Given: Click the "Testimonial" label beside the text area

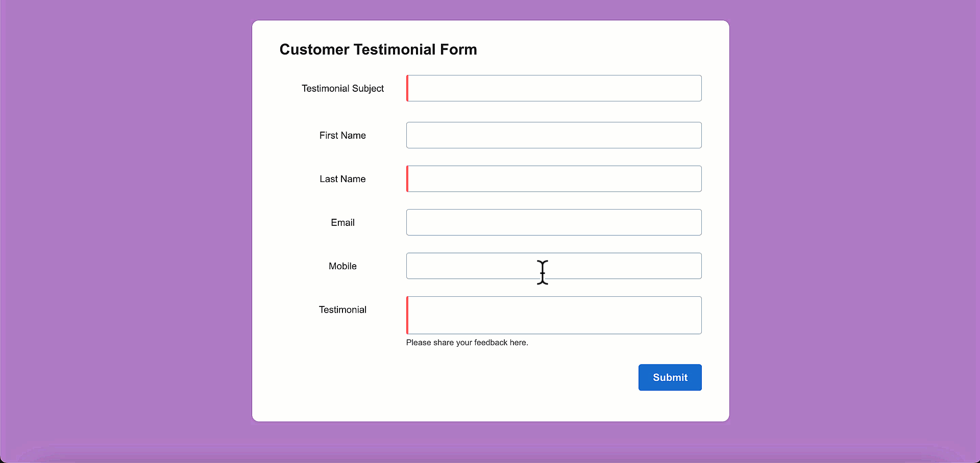Looking at the screenshot, I should (x=342, y=310).
